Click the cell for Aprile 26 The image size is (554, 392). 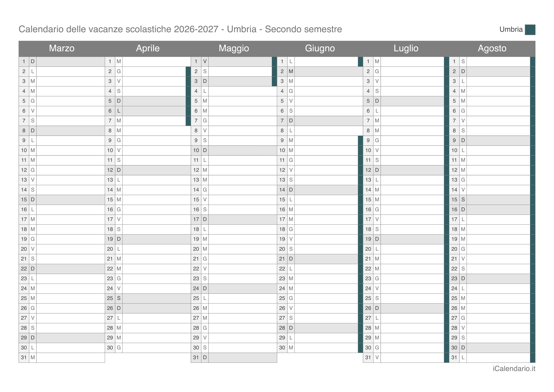click(157, 308)
